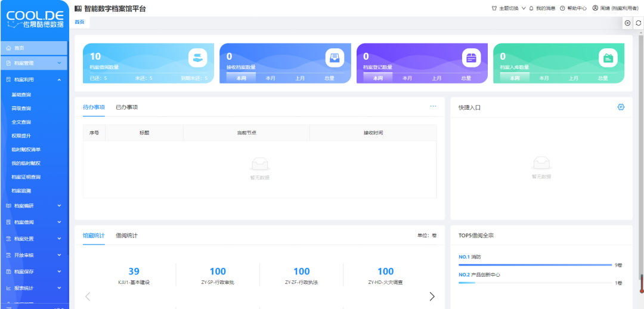Select 本月 on the 接收档案数量 card
The image size is (644, 309).
pyautogui.click(x=271, y=78)
